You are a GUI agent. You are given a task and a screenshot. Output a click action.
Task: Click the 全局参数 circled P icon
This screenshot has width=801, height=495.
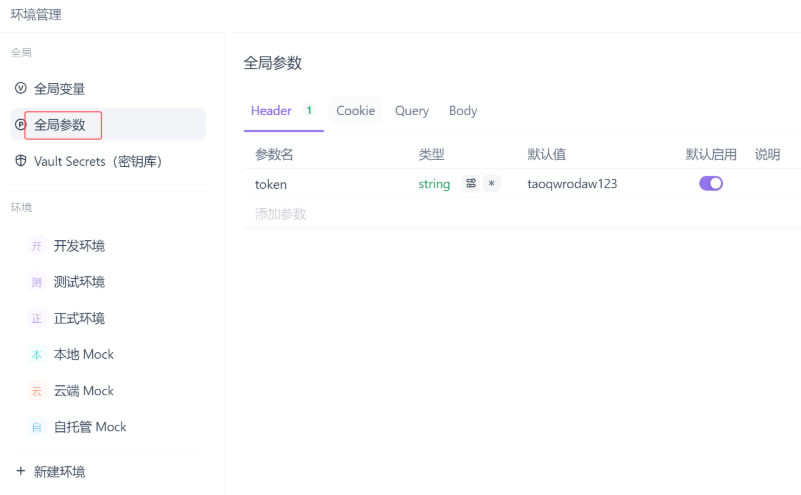pyautogui.click(x=20, y=125)
